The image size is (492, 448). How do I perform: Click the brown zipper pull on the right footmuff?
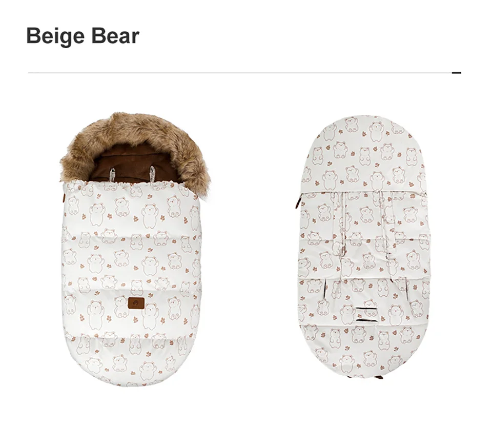click(297, 201)
